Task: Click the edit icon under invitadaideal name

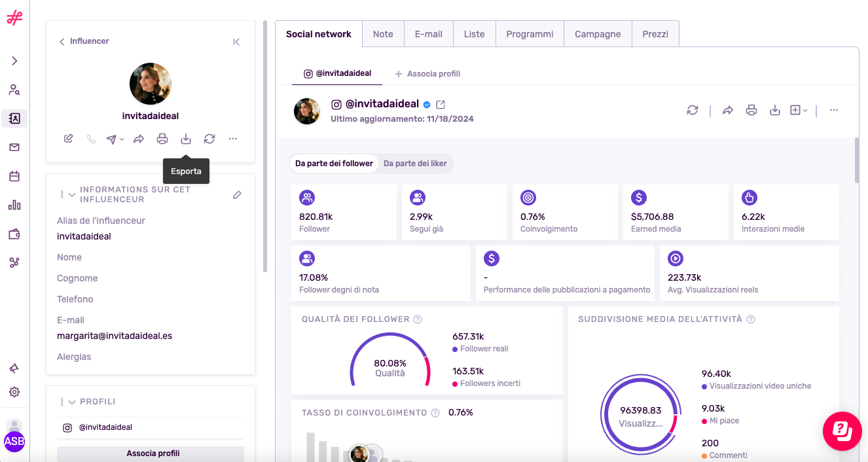Action: point(68,139)
